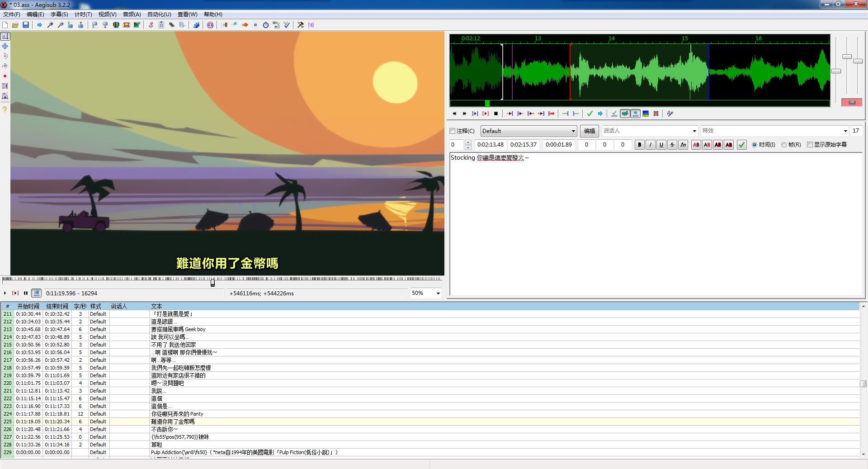Open Styles Manager with the S icon
This screenshot has height=469, width=868.
click(x=151, y=25)
